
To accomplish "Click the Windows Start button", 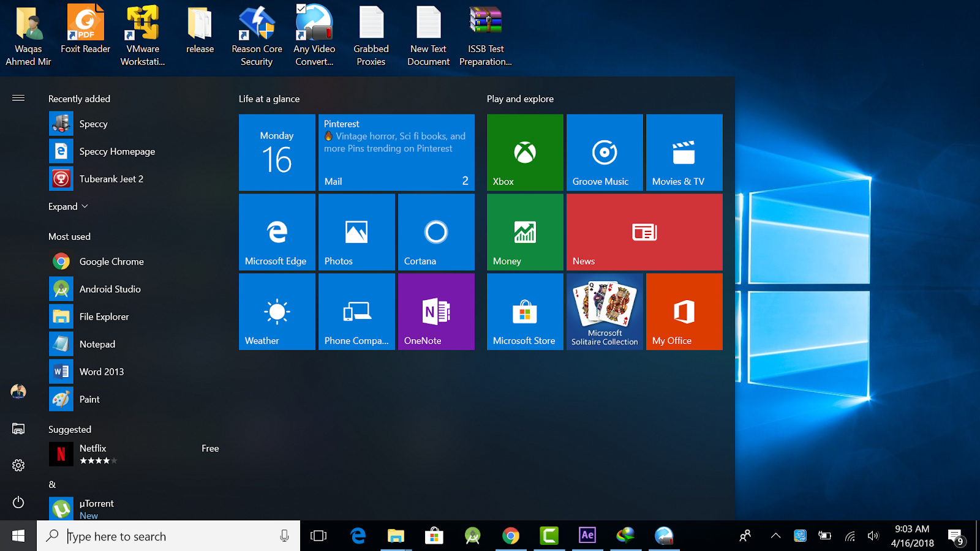I will coord(18,536).
